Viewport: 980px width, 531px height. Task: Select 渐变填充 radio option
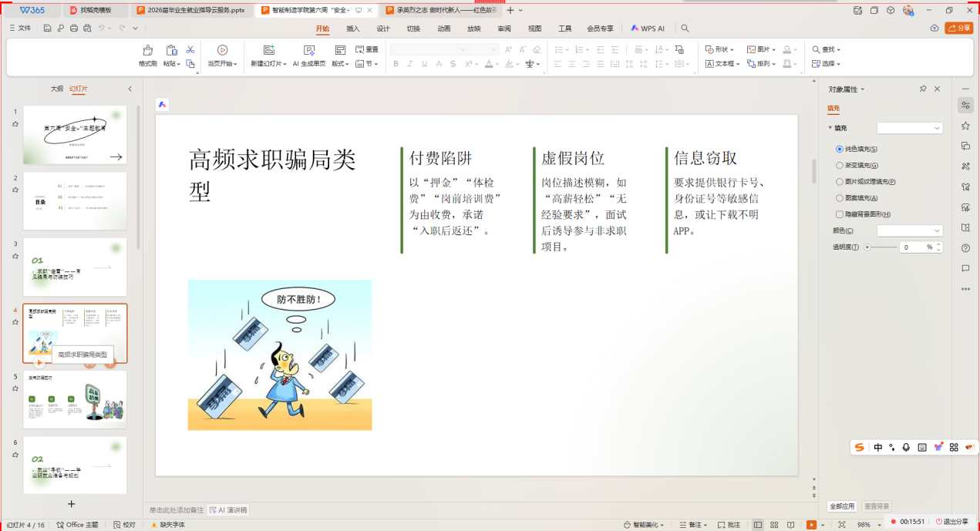click(840, 165)
